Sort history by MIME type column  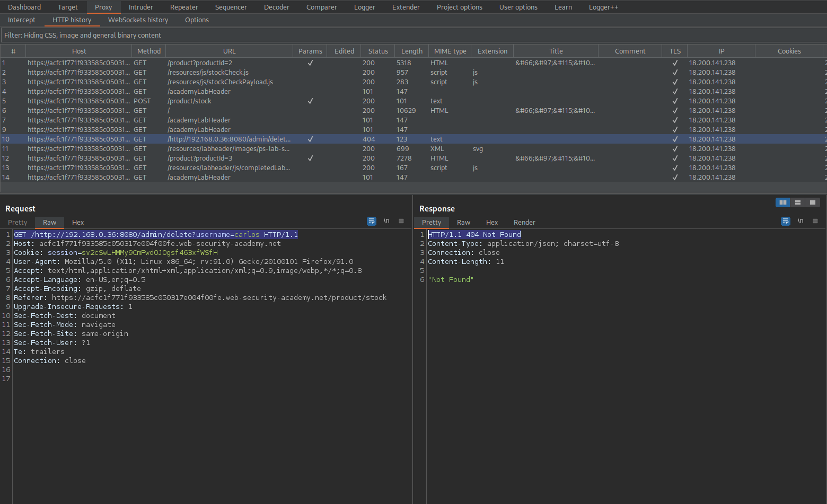click(x=450, y=51)
